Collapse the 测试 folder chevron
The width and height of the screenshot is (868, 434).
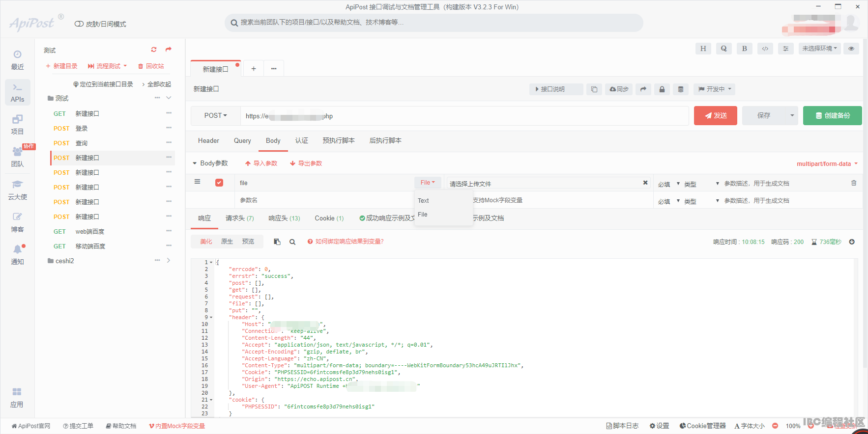point(169,98)
